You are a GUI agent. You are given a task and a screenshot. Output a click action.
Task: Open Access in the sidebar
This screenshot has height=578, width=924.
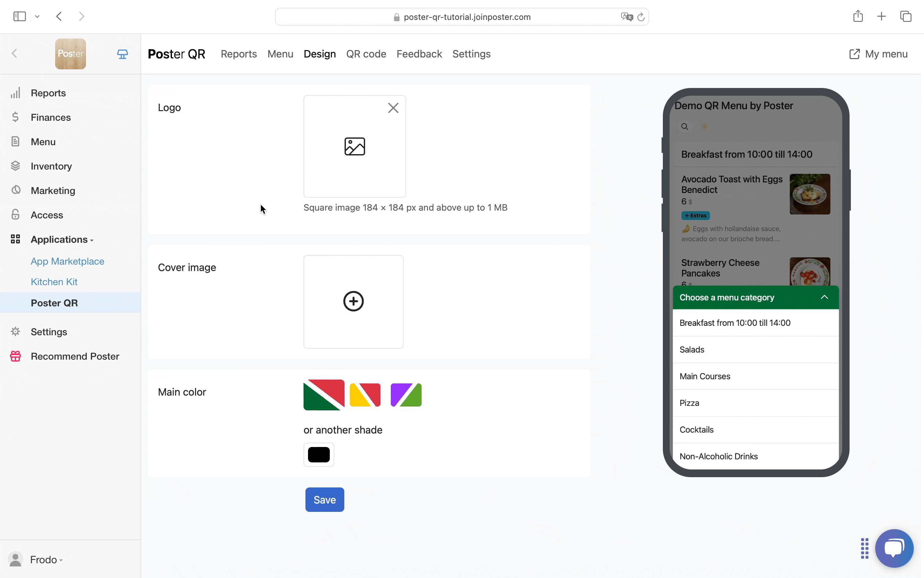point(47,215)
